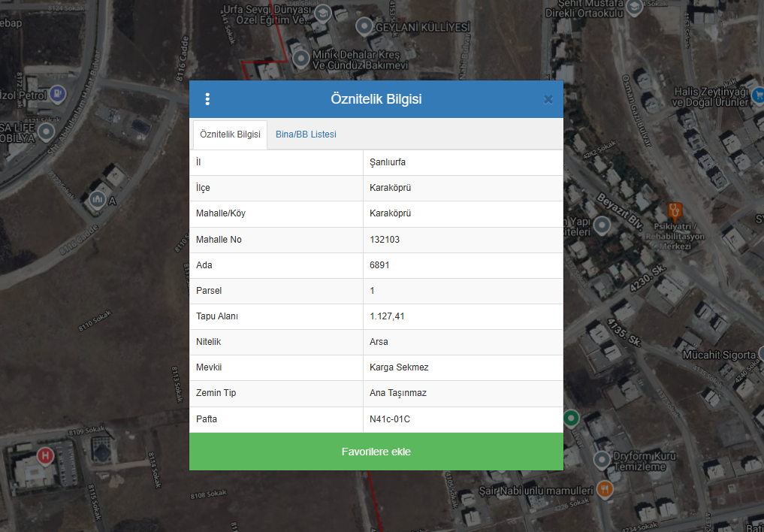The height and width of the screenshot is (532, 764).
Task: Click the Minik Dehalar Kreş map pin
Action: [301, 58]
